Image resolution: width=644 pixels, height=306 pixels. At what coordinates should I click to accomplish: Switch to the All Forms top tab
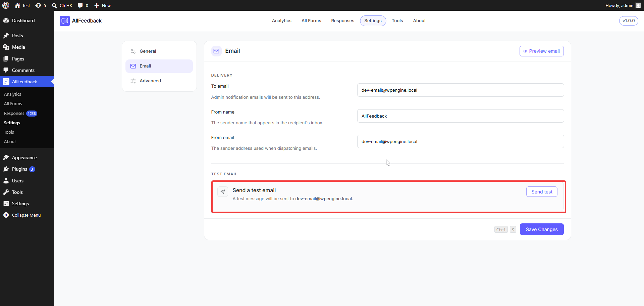[311, 21]
